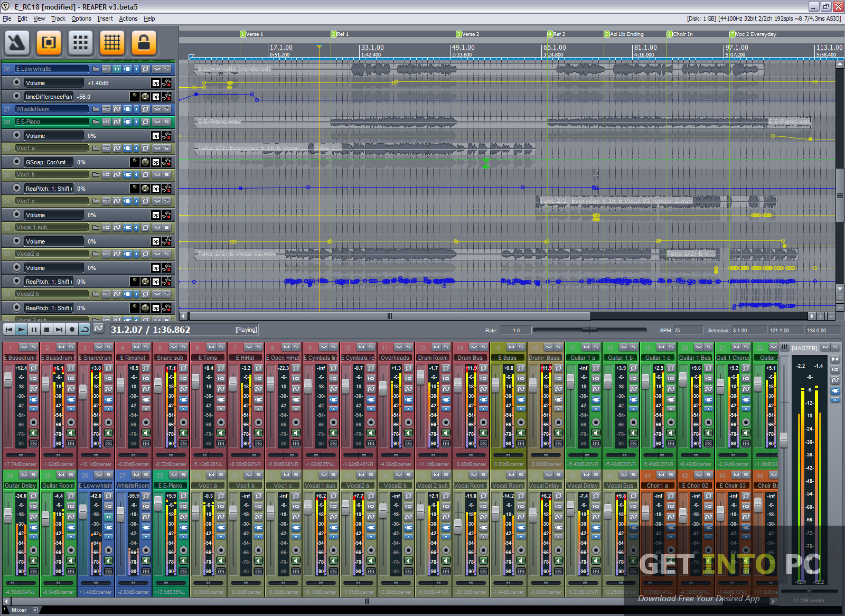The image size is (845, 616).
Task: Click the Verse 2 timeline marker
Action: tap(459, 34)
